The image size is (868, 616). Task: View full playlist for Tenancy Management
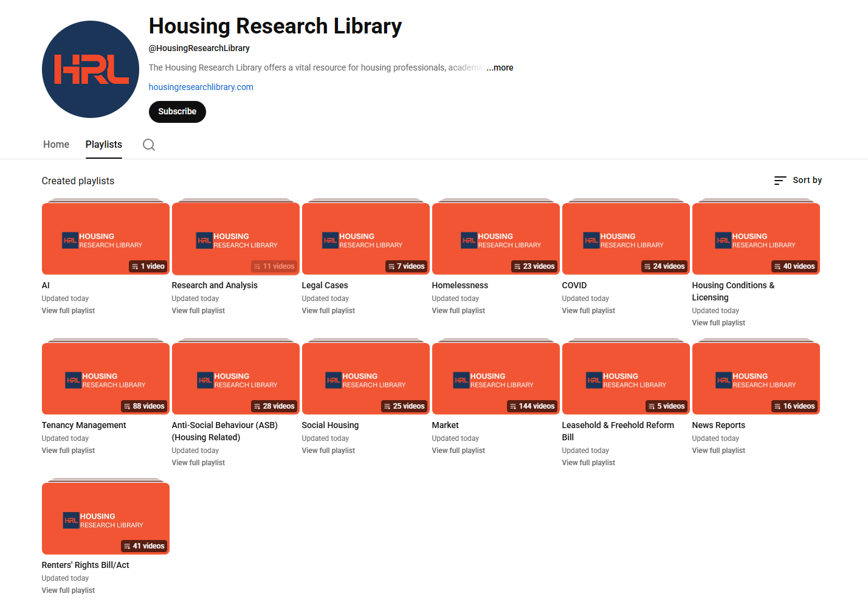pyautogui.click(x=68, y=451)
